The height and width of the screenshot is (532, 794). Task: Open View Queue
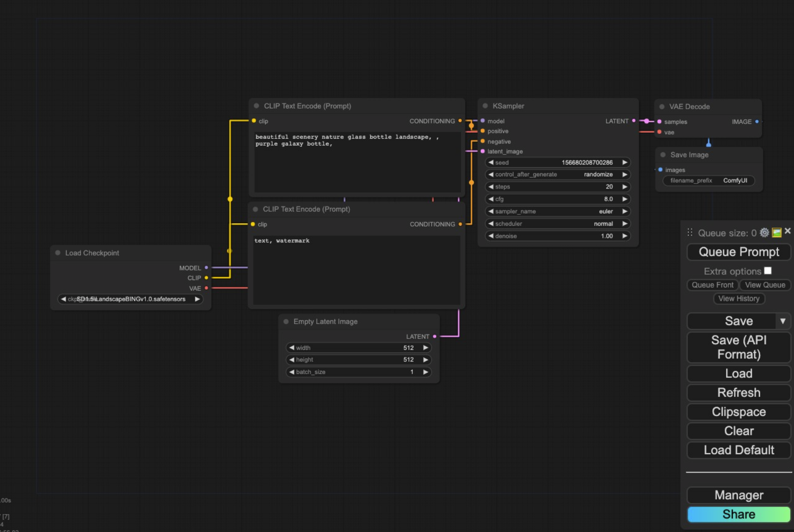[x=765, y=285]
